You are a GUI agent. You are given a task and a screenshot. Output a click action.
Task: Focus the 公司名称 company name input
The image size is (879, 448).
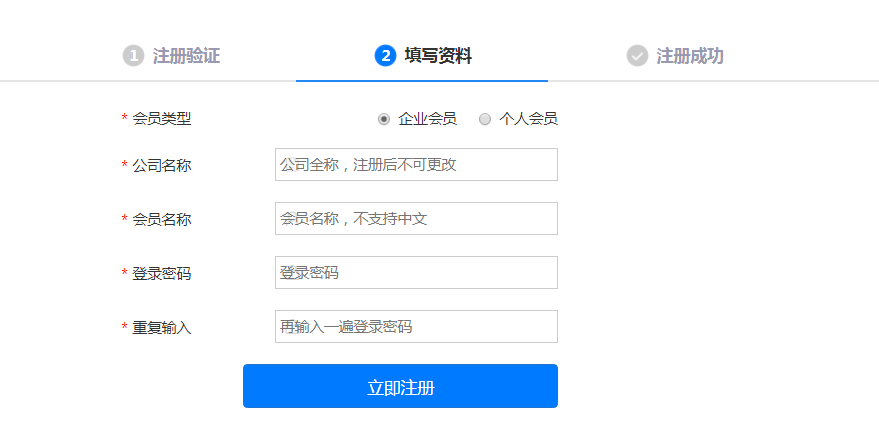pos(416,165)
